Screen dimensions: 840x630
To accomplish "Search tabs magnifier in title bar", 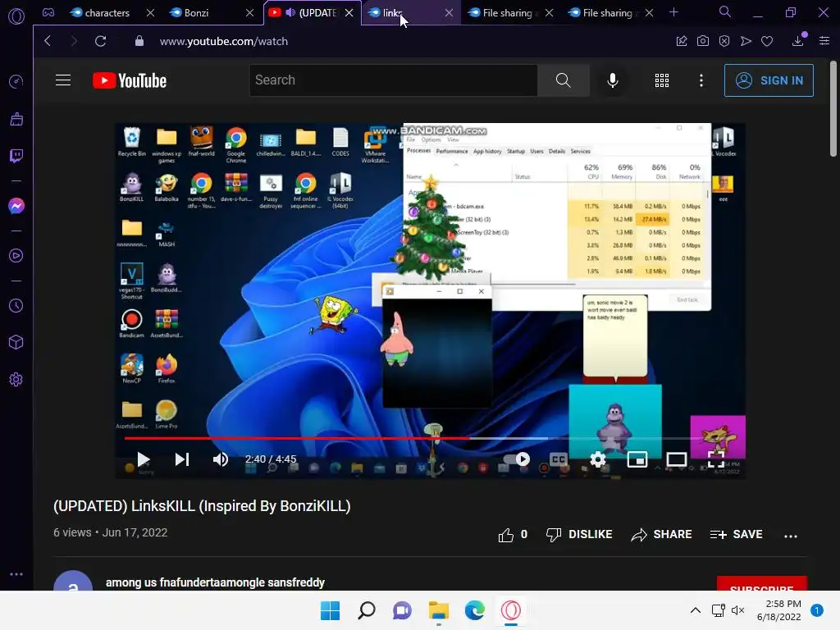I will [725, 11].
